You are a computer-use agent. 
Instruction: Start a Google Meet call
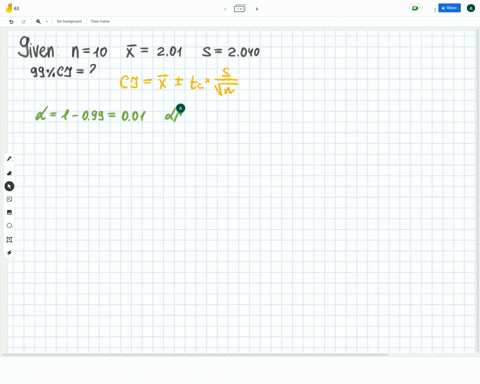[415, 8]
